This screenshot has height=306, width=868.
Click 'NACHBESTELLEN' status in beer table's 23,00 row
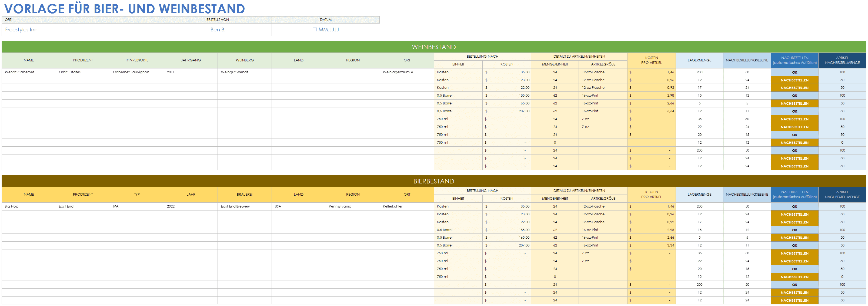(794, 214)
